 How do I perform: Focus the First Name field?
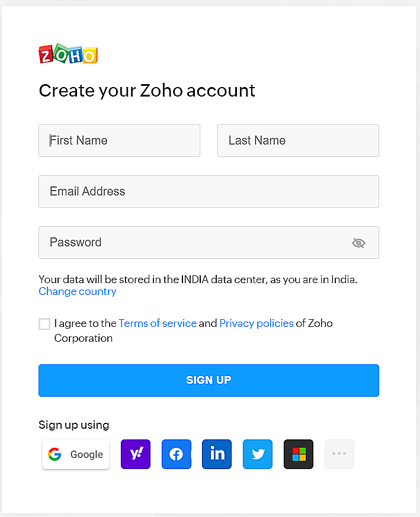pyautogui.click(x=119, y=140)
